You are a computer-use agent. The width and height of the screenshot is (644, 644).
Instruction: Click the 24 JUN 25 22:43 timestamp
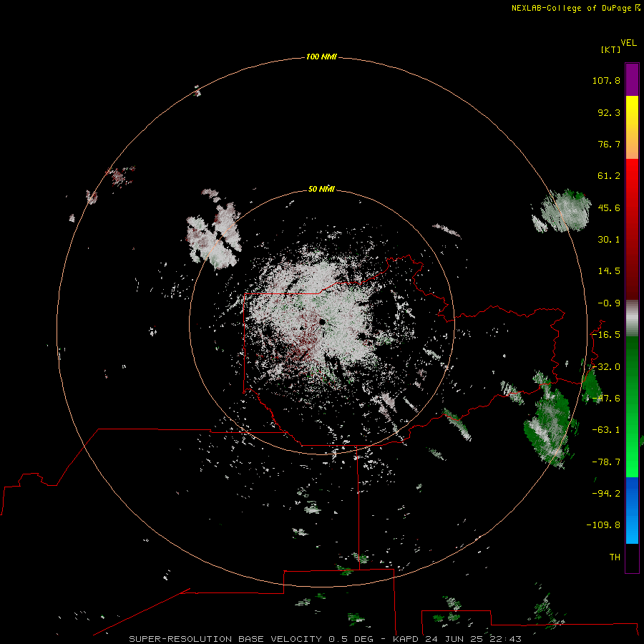tap(473, 639)
